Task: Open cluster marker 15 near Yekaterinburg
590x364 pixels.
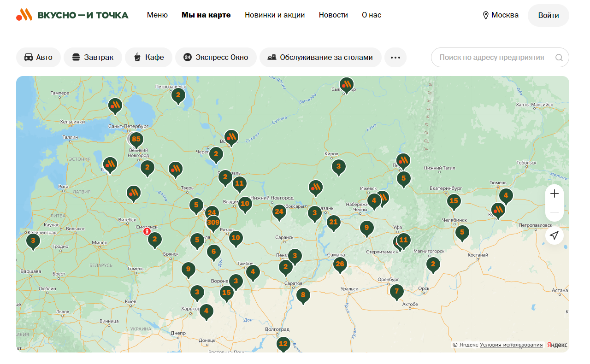Action: pyautogui.click(x=454, y=201)
